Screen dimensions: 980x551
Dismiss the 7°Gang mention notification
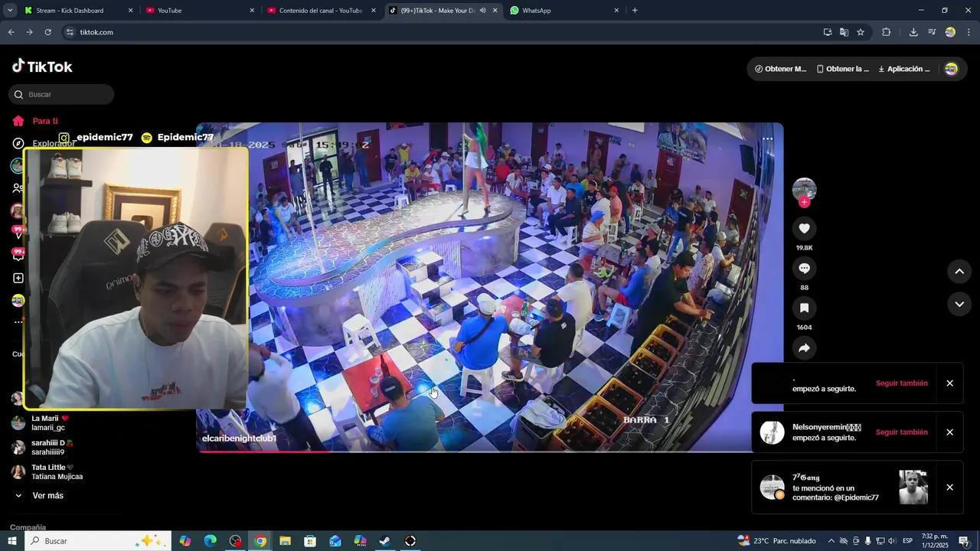click(x=949, y=487)
